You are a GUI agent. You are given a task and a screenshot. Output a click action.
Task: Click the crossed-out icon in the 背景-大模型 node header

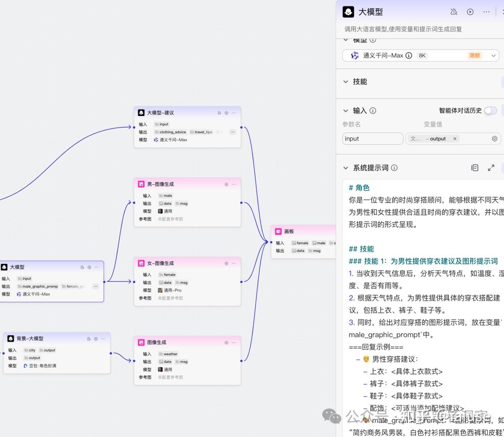[89, 338]
